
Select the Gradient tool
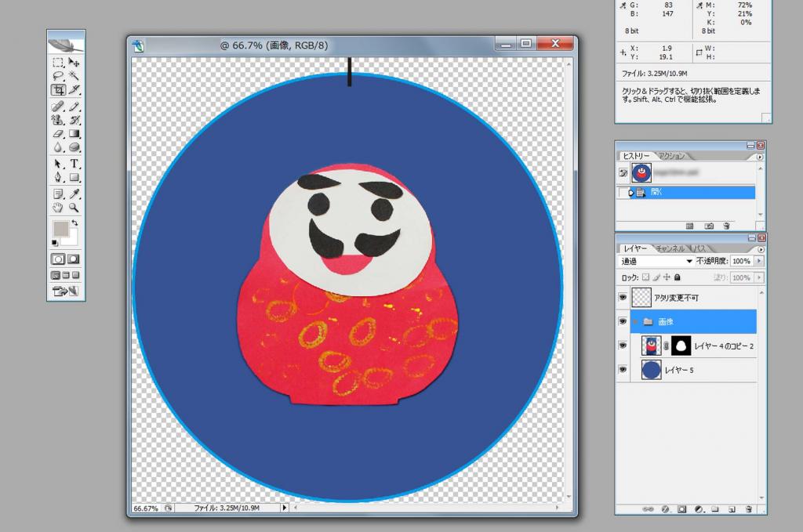tap(74, 134)
